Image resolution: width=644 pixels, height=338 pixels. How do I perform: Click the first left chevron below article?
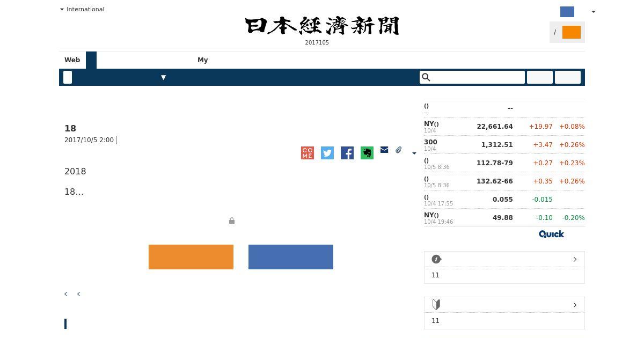pos(66,294)
